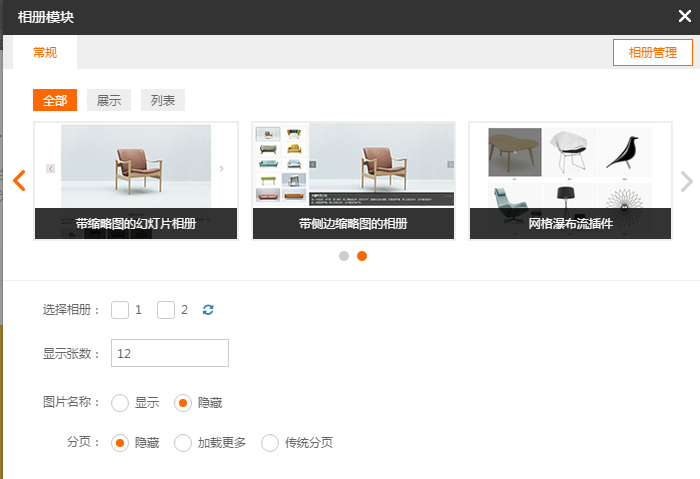Viewport: 700px width, 479px height.
Task: Click the 显示张数 input field
Action: [170, 353]
